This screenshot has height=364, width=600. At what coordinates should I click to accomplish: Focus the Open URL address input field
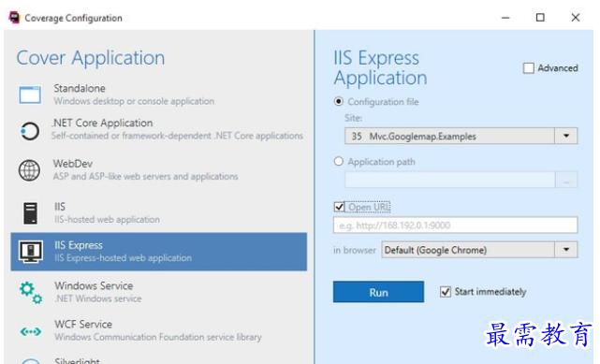click(455, 226)
